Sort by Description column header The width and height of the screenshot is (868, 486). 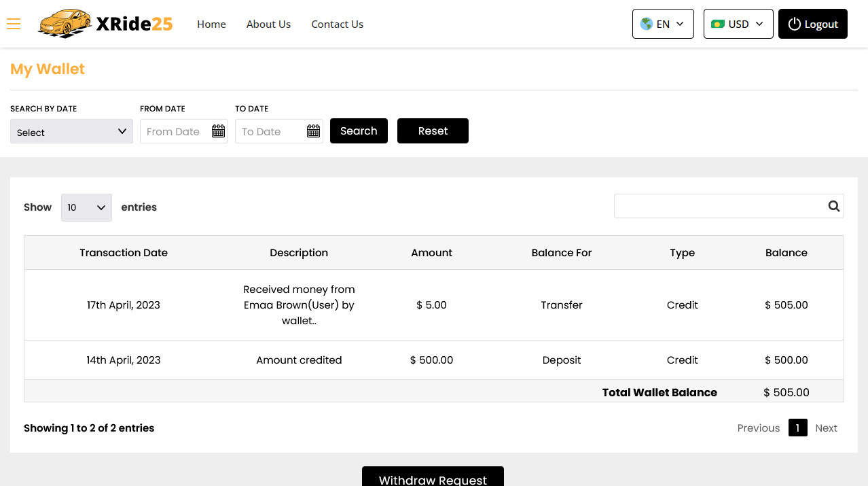[x=299, y=252]
